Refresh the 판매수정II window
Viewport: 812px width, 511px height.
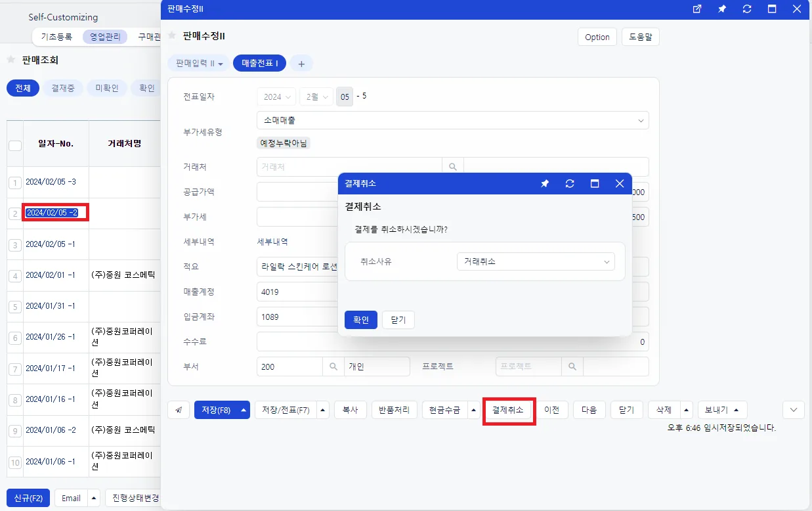coord(747,9)
